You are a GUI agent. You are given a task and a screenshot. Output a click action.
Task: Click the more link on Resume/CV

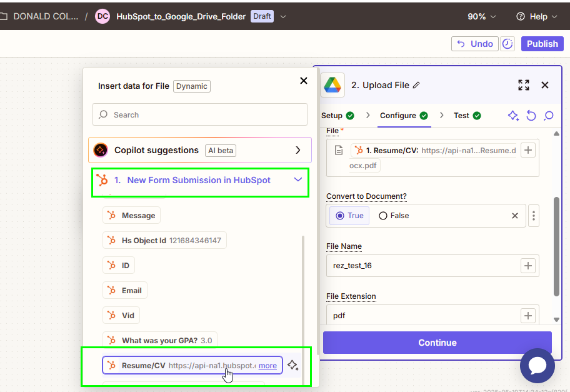coord(267,366)
